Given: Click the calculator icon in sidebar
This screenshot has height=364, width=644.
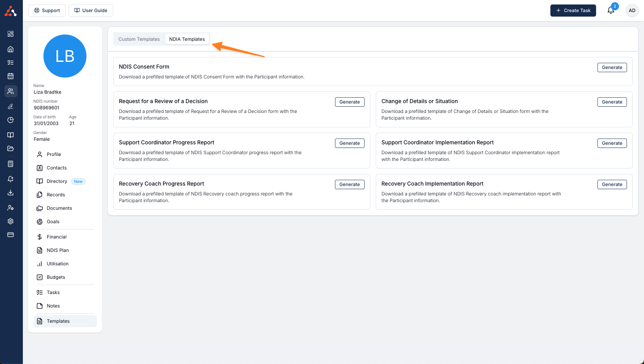Looking at the screenshot, I should click(x=11, y=164).
